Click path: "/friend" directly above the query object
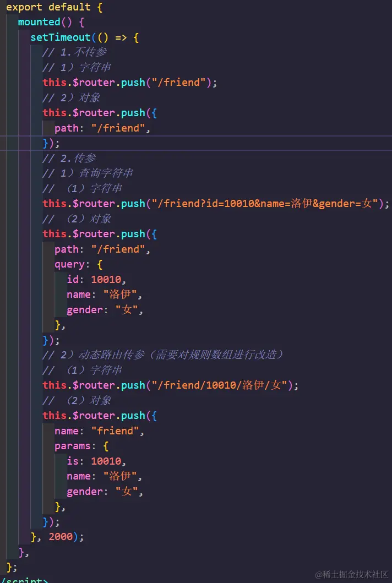Viewport: 392px width, 583px height. [x=102, y=249]
